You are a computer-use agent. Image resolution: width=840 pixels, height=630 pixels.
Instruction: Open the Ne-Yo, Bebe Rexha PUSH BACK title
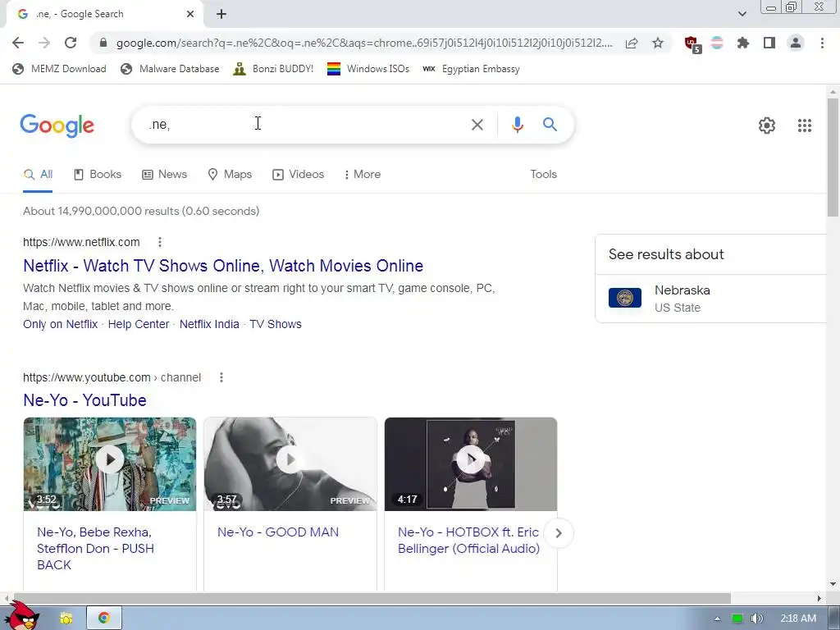pos(95,549)
